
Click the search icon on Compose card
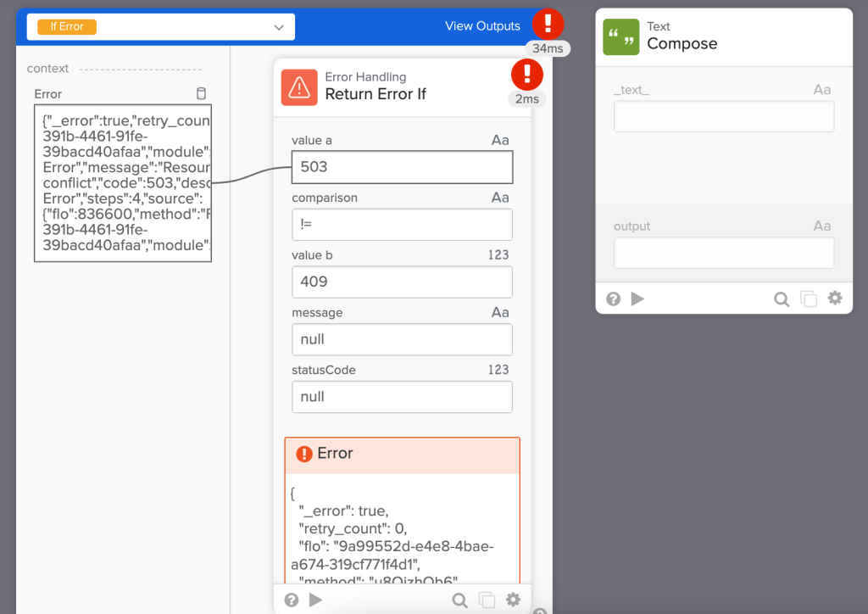(x=782, y=299)
